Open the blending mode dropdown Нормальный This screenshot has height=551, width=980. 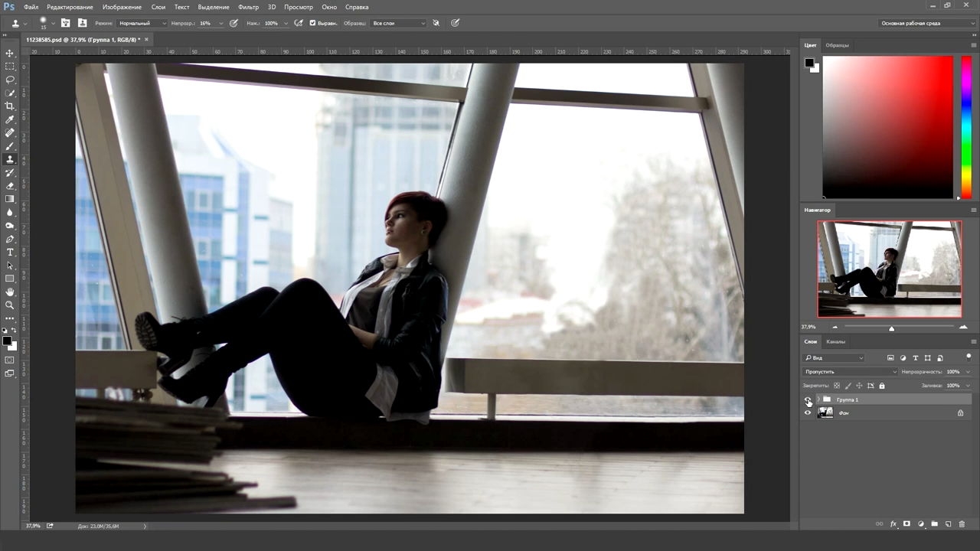pos(142,23)
